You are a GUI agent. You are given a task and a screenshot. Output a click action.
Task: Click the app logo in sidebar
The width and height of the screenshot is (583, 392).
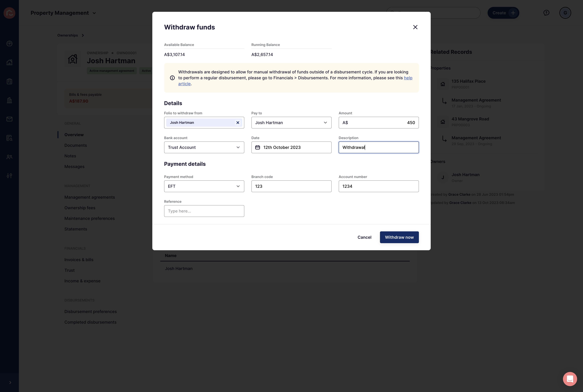[9, 13]
